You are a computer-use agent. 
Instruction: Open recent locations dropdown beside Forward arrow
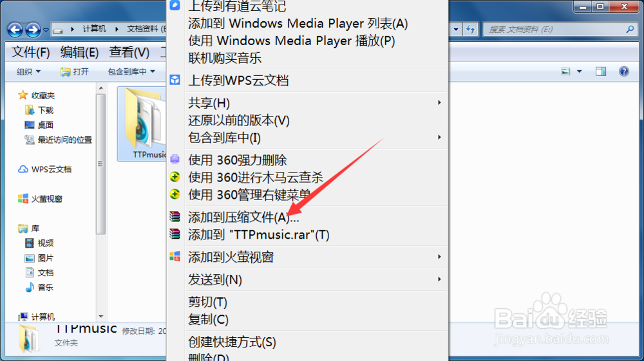click(46, 30)
